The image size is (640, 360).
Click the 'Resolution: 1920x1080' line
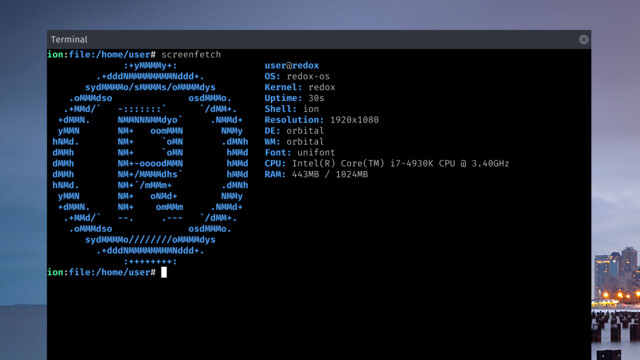pos(322,120)
